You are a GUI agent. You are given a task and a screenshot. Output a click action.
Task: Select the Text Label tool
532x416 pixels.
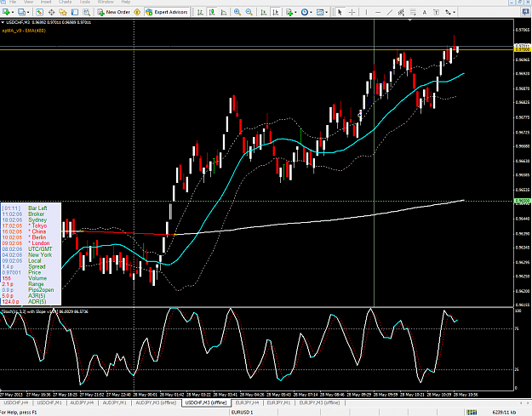click(437, 12)
